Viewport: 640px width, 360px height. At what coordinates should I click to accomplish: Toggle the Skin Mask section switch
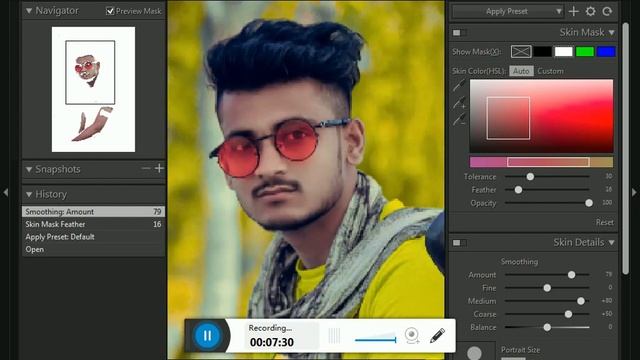point(459,32)
